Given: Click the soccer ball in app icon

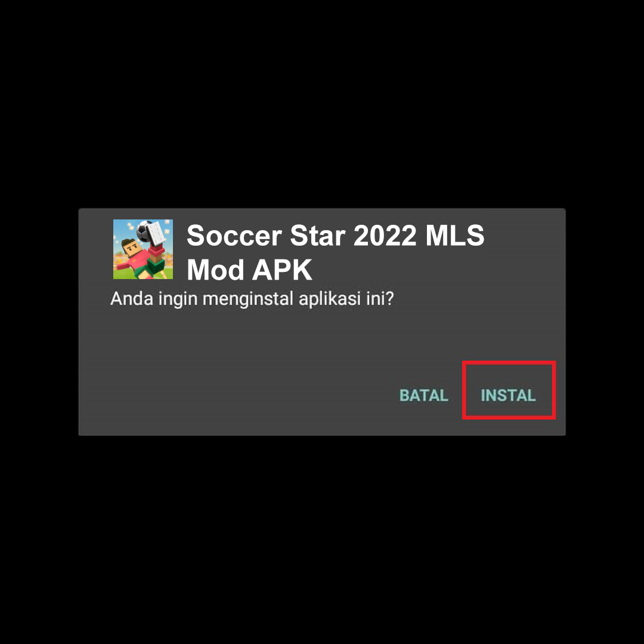Looking at the screenshot, I should tap(143, 231).
